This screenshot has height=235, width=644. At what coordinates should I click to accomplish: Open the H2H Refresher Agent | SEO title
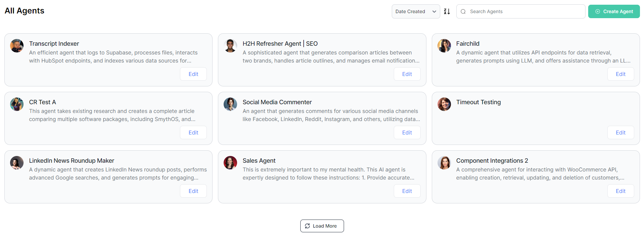280,44
